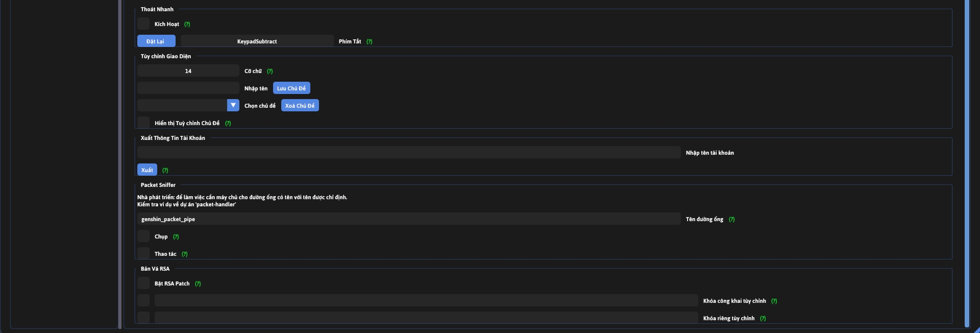Click help icon next to Kích Hoạt

[187, 25]
